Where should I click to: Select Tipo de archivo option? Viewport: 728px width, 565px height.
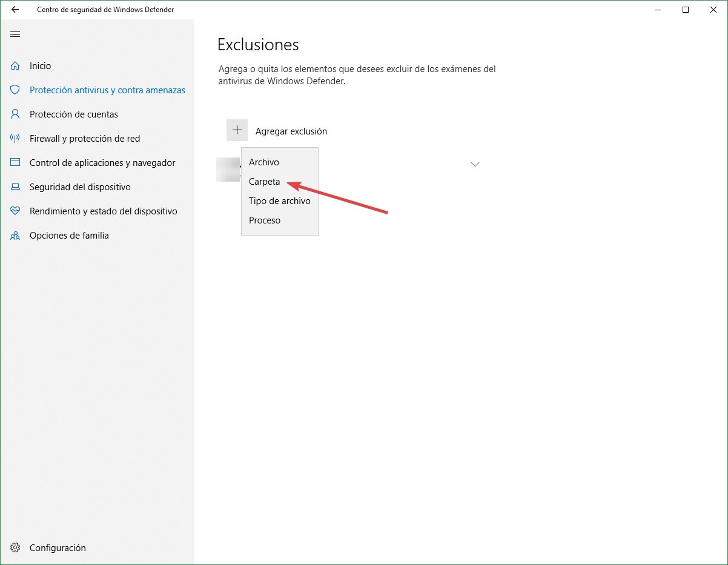click(x=279, y=201)
